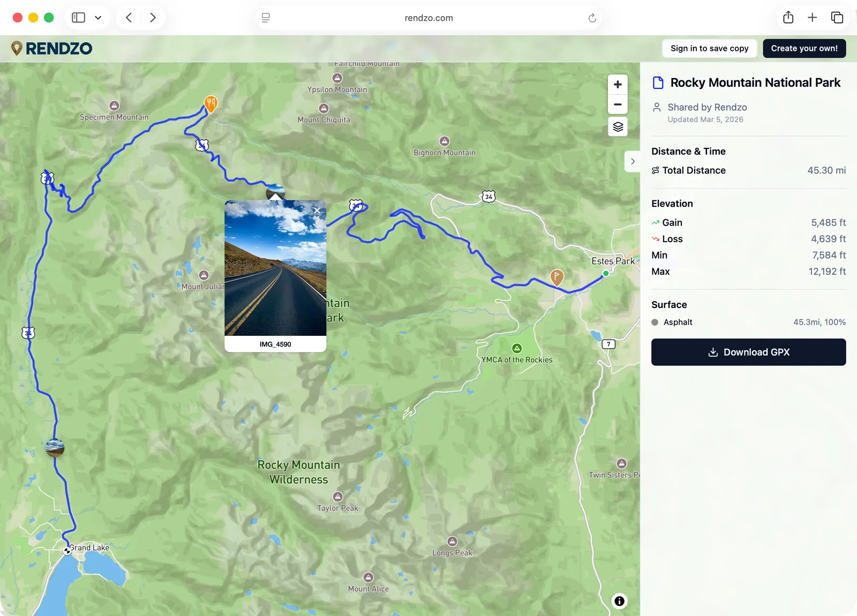
Task: Click Sign in to save copy
Action: (x=709, y=48)
